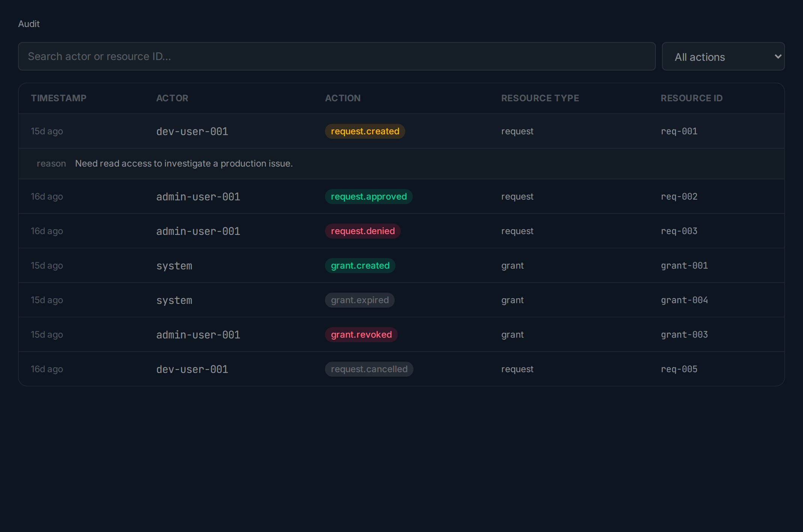Click the RESOURCE TYPE column header
Image resolution: width=803 pixels, height=532 pixels.
(540, 98)
